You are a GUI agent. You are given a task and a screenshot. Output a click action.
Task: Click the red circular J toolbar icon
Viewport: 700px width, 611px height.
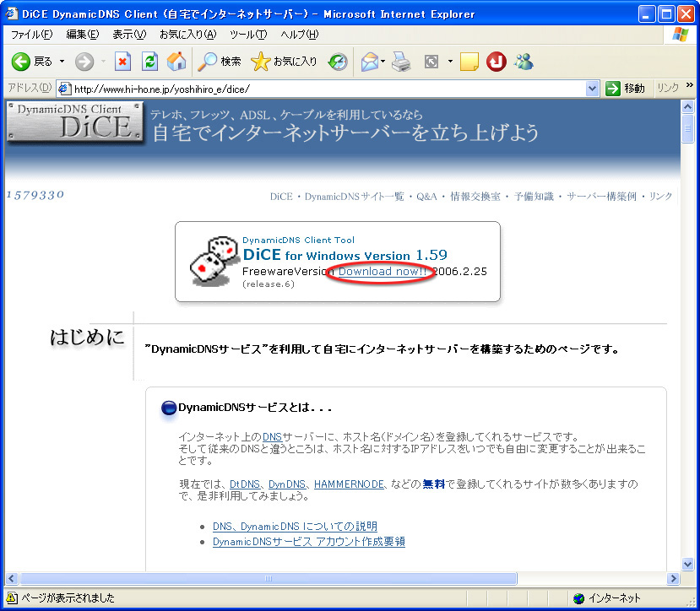click(x=497, y=62)
